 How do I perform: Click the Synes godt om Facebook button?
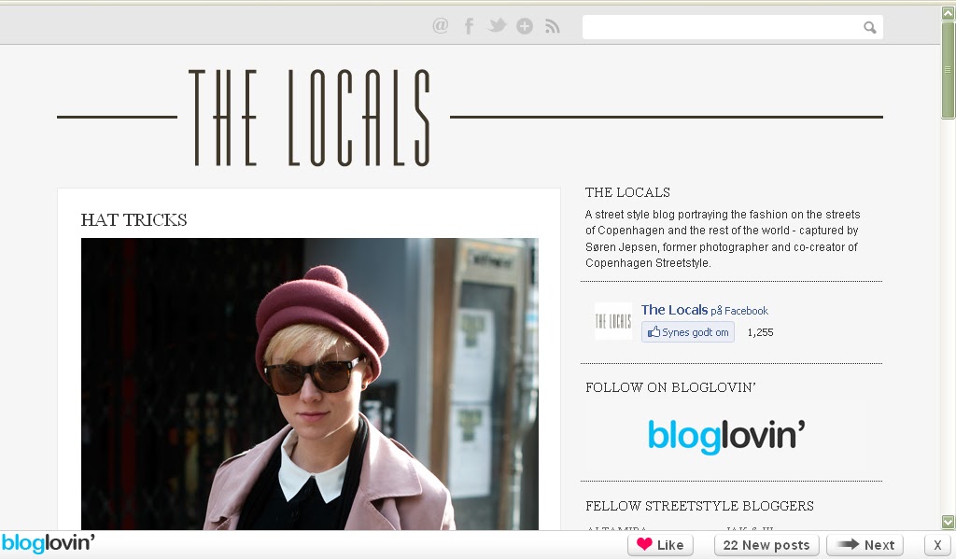[x=688, y=332]
